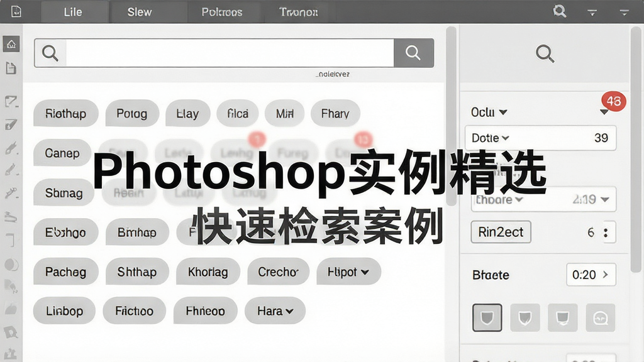644x362 pixels.
Task: Click the magnifier icon left of the search field
Action: (x=50, y=53)
